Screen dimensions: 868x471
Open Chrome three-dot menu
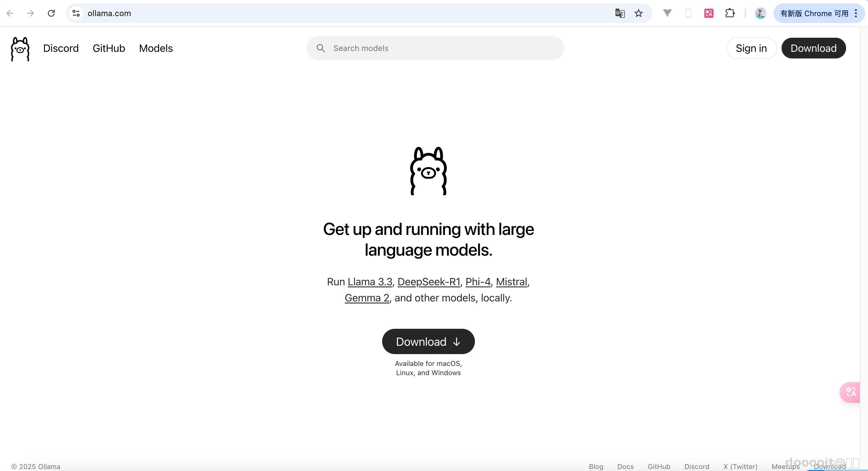[x=856, y=13]
